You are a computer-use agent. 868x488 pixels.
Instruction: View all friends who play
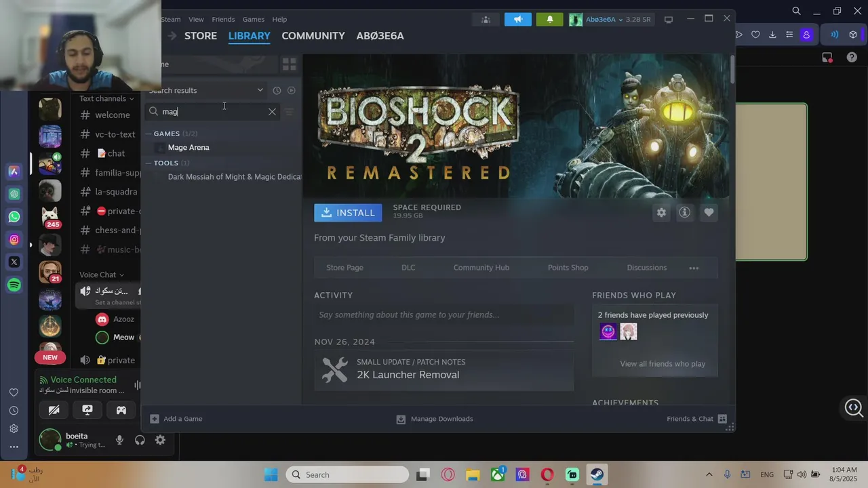tap(663, 364)
